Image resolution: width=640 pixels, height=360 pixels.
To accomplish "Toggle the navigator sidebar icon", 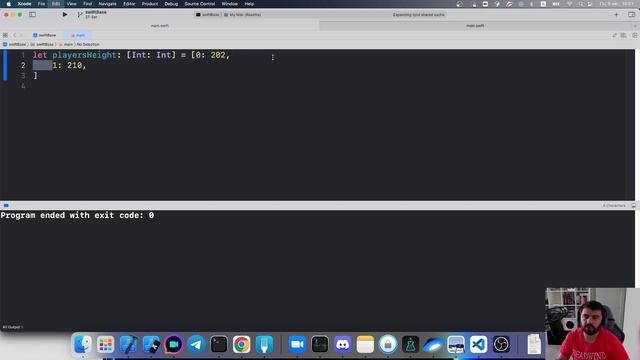I will coord(32,14).
